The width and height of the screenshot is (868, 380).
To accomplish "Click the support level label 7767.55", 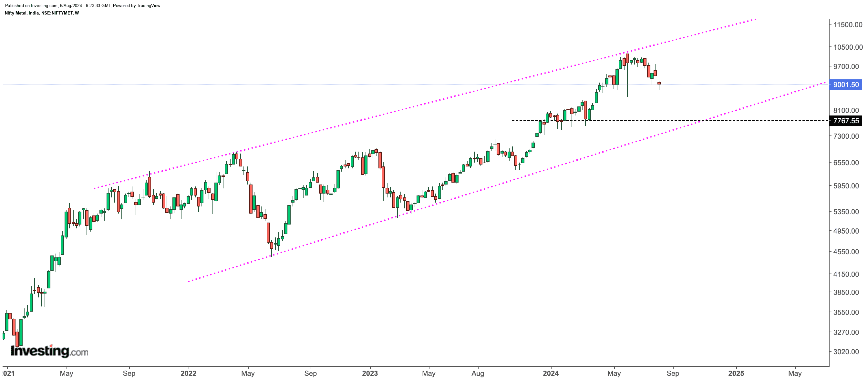I will click(x=846, y=121).
